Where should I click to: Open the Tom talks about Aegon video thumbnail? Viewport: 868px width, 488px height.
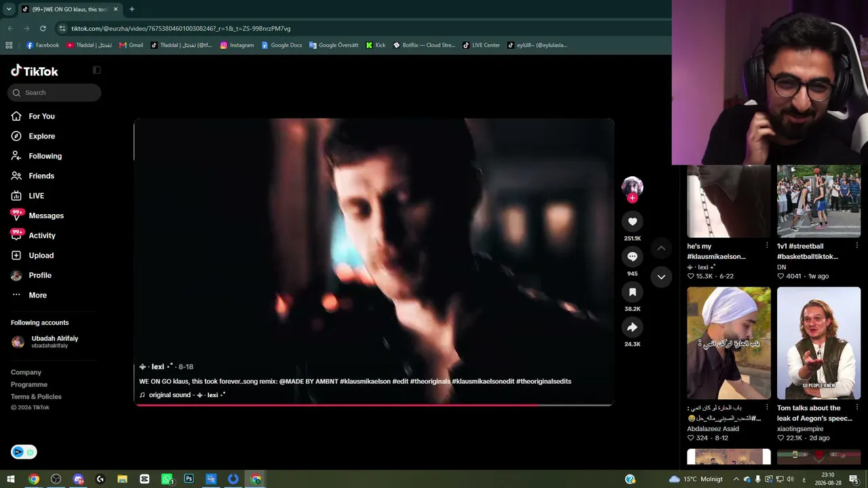(818, 343)
